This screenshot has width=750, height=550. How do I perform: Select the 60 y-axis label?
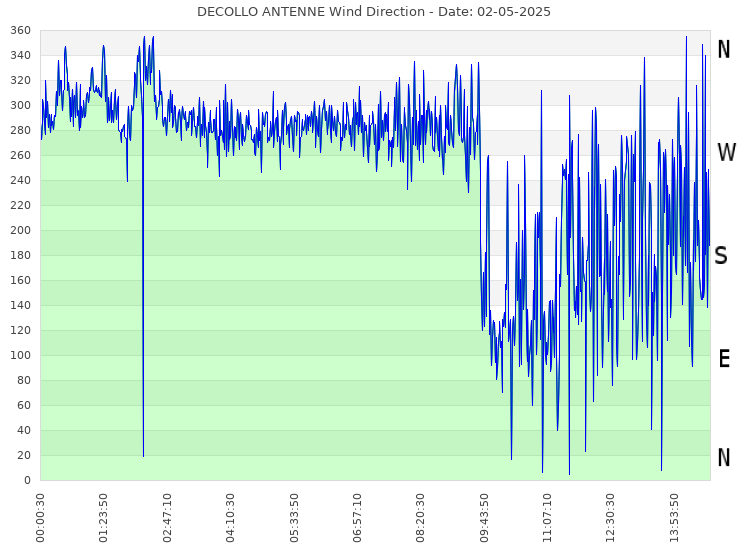(24, 405)
